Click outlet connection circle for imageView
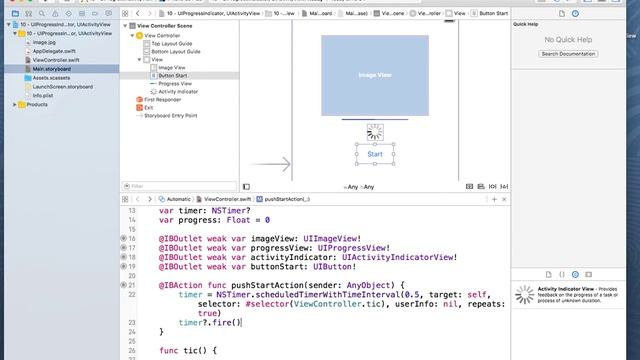This screenshot has height=360, width=640. pos(124,238)
